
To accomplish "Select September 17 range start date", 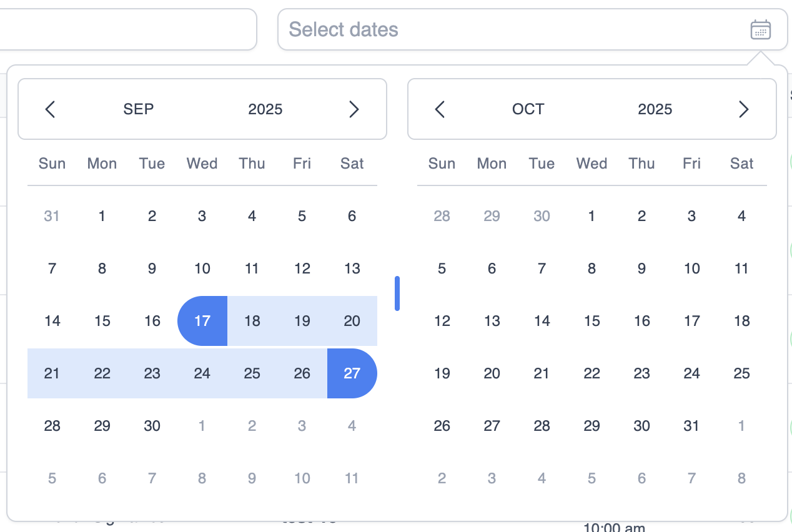I will [x=202, y=321].
